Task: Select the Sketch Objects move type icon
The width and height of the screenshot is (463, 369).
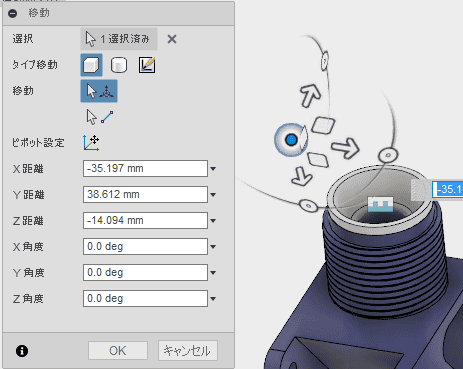Action: coord(147,65)
